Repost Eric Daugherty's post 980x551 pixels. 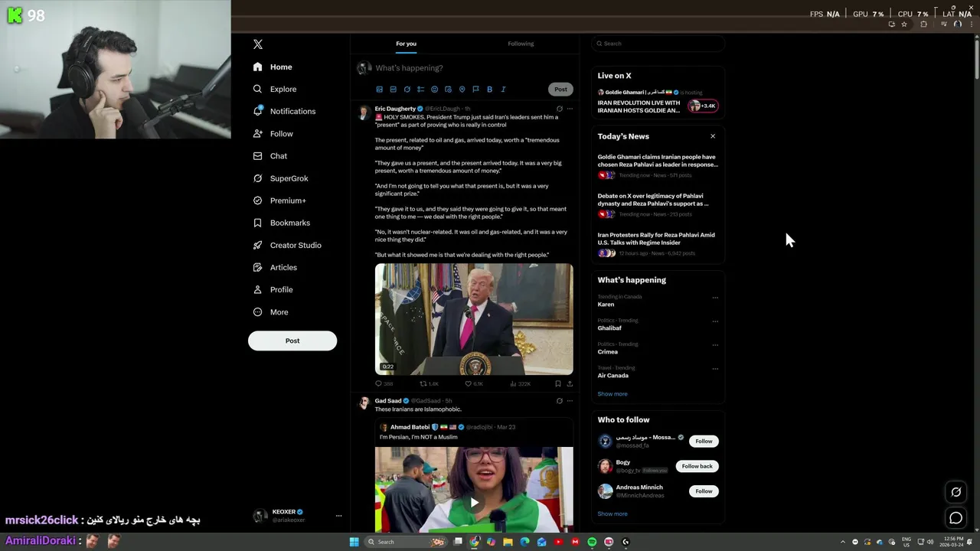(429, 383)
